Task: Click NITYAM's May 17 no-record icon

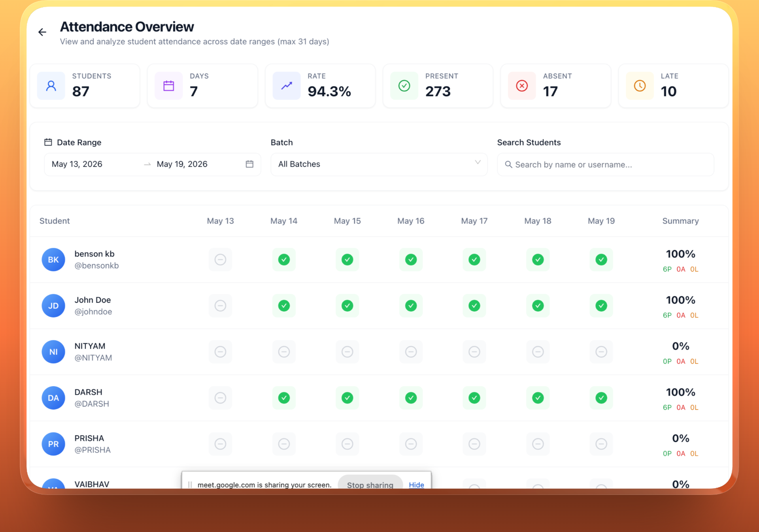Action: click(474, 352)
